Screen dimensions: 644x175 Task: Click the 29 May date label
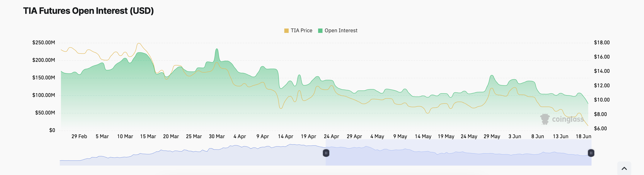(x=492, y=136)
